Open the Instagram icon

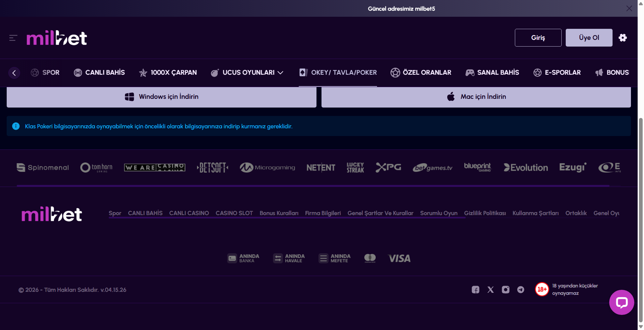(505, 290)
